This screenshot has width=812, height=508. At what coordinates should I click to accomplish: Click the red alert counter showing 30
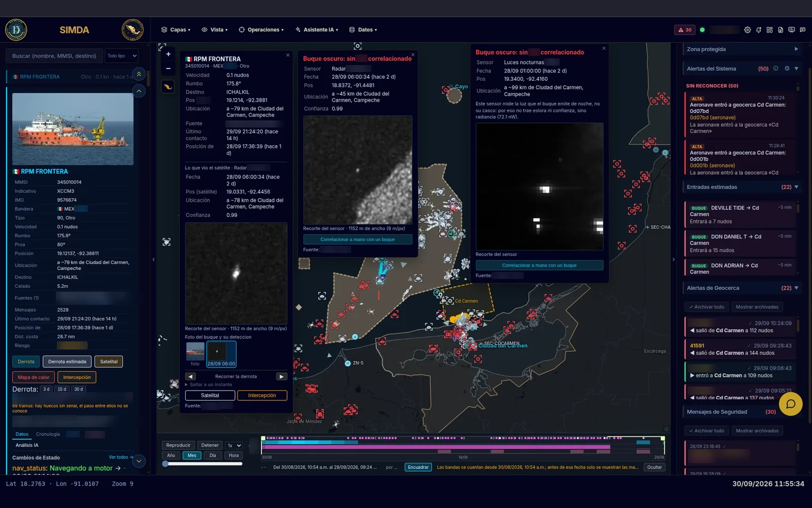click(x=685, y=30)
